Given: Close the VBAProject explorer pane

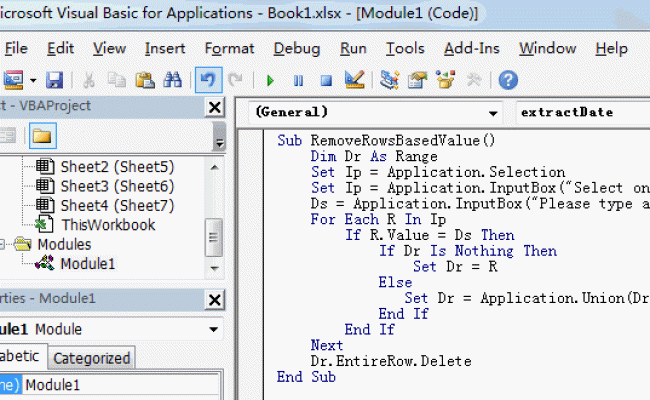Looking at the screenshot, I should click(215, 107).
